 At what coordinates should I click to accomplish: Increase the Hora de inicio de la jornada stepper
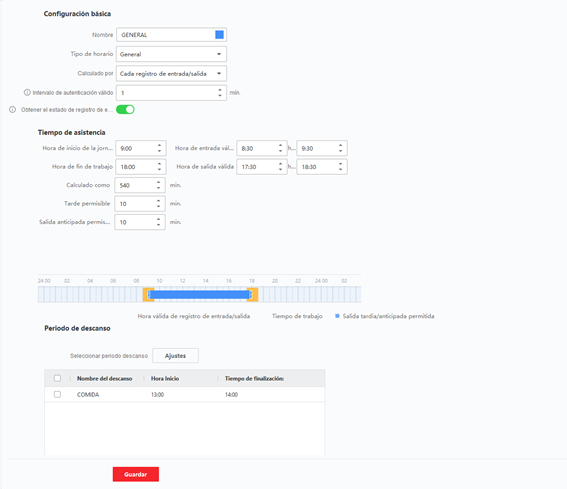pos(159,145)
